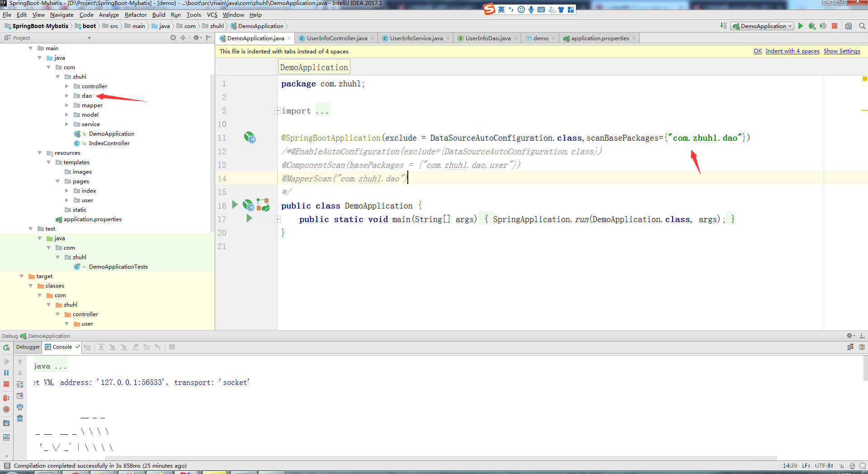Image resolution: width=868 pixels, height=474 pixels.
Task: Click the Indent with 4 spaces link
Action: point(793,51)
